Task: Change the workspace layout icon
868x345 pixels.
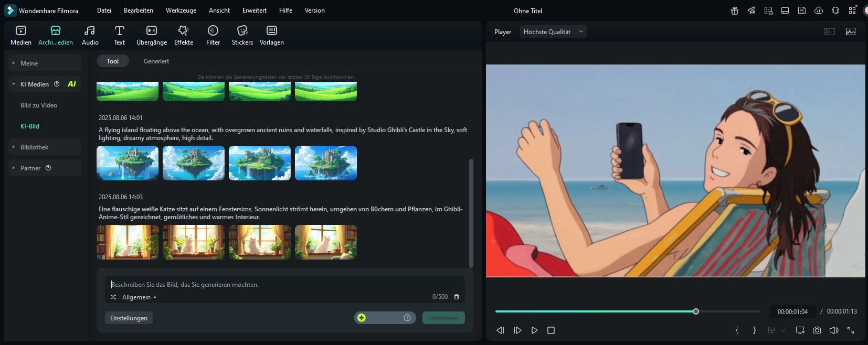Action: pyautogui.click(x=785, y=10)
